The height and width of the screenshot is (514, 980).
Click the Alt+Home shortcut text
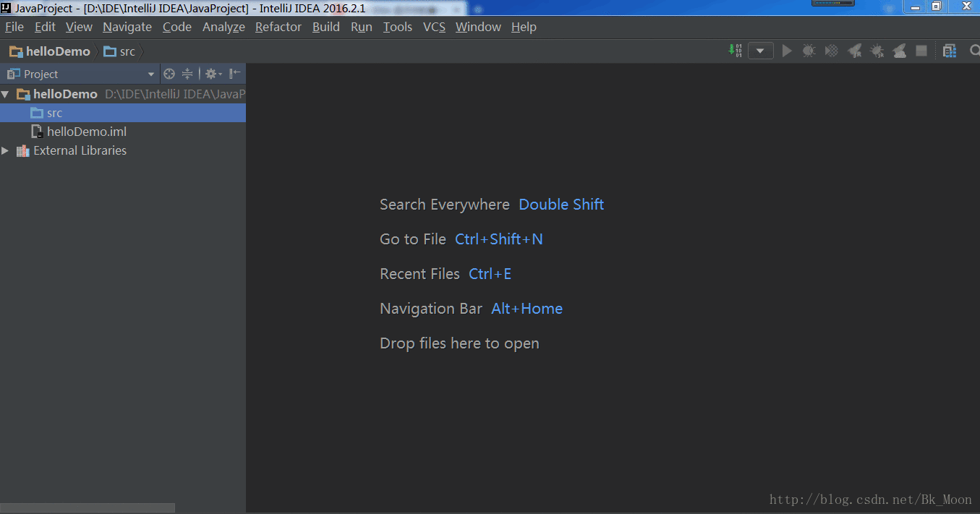(527, 309)
